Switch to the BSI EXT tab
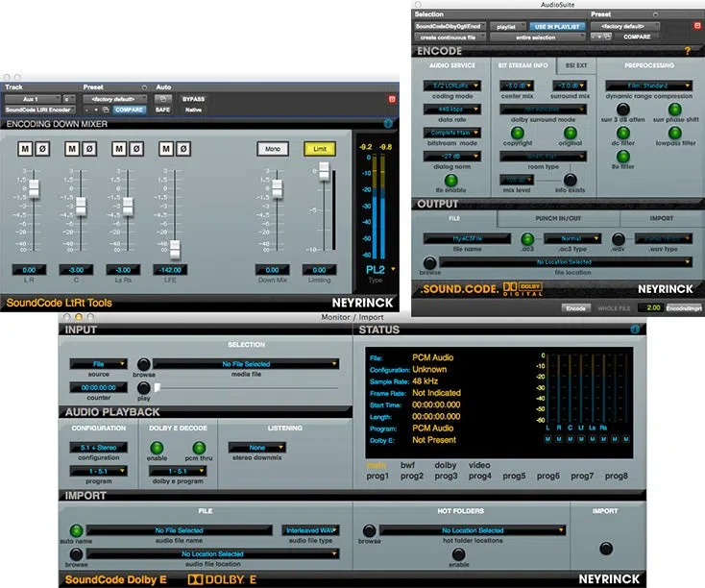This screenshot has height=588, width=705. click(x=576, y=65)
